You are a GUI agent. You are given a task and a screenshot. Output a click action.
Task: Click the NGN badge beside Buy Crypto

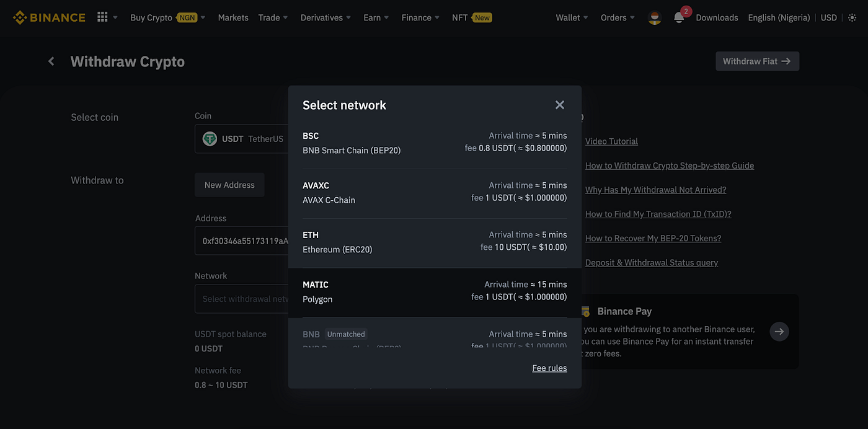[x=187, y=17]
